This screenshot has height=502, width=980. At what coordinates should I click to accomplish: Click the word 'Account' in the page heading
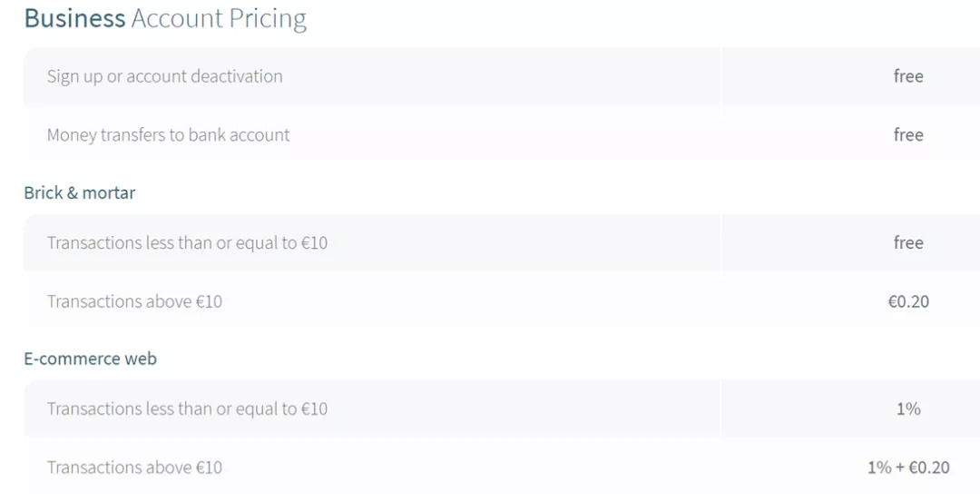[177, 18]
